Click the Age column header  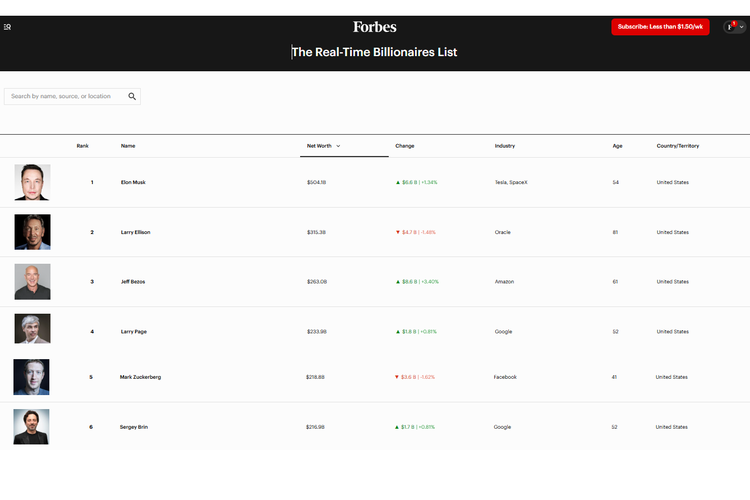pos(617,146)
